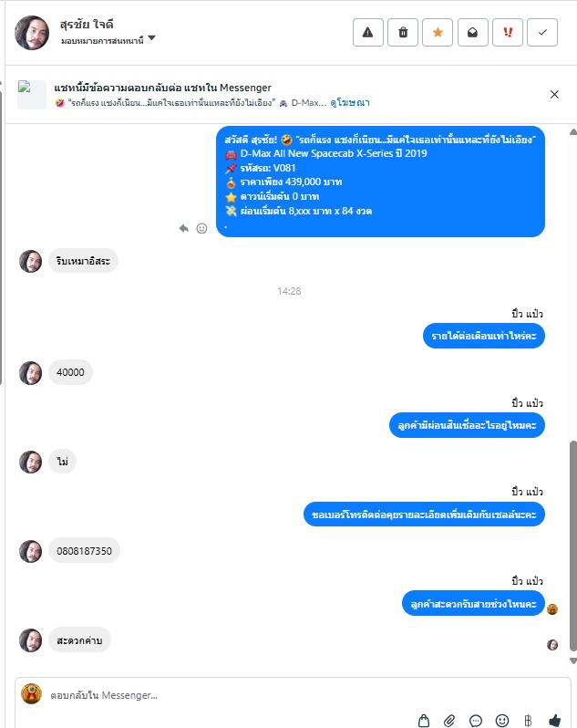Expand the assign conversation dropdown arrow

point(151,38)
